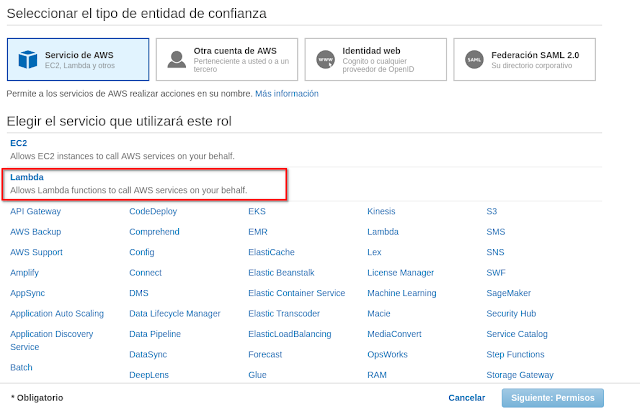Click the Elastic Beanstalk service link
The height and width of the screenshot is (412, 640).
pyautogui.click(x=281, y=273)
